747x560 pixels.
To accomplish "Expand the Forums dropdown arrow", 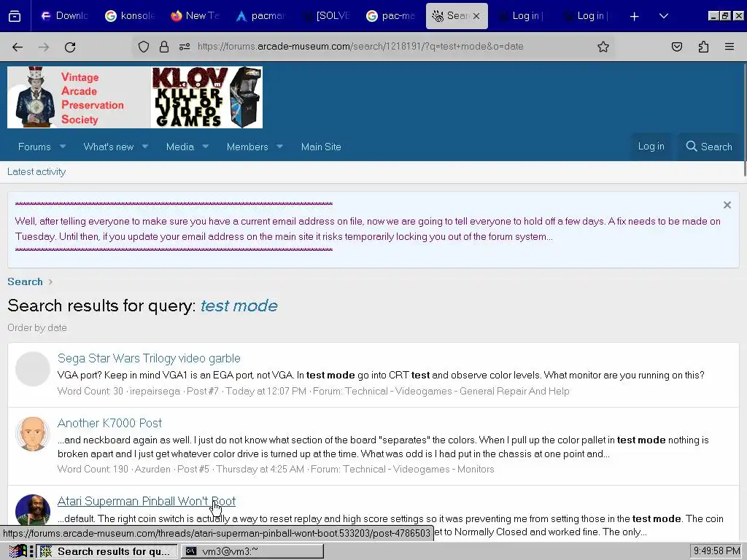I will (x=63, y=147).
